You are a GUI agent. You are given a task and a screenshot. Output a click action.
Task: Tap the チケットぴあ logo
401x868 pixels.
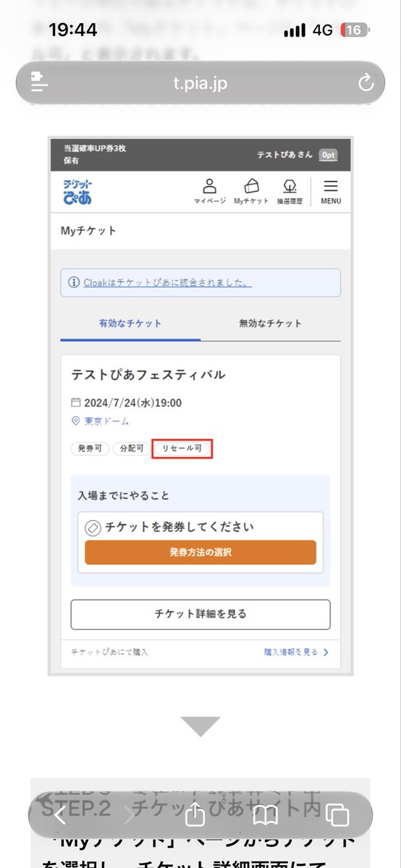click(77, 192)
